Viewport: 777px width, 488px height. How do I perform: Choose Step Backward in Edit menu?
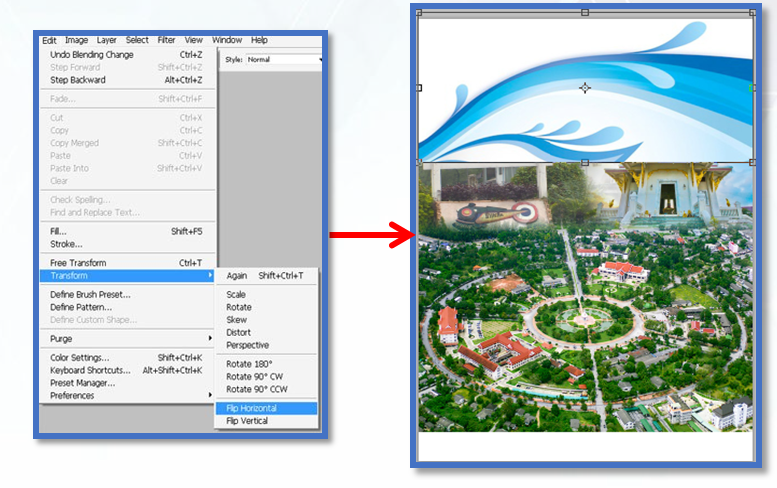click(127, 80)
